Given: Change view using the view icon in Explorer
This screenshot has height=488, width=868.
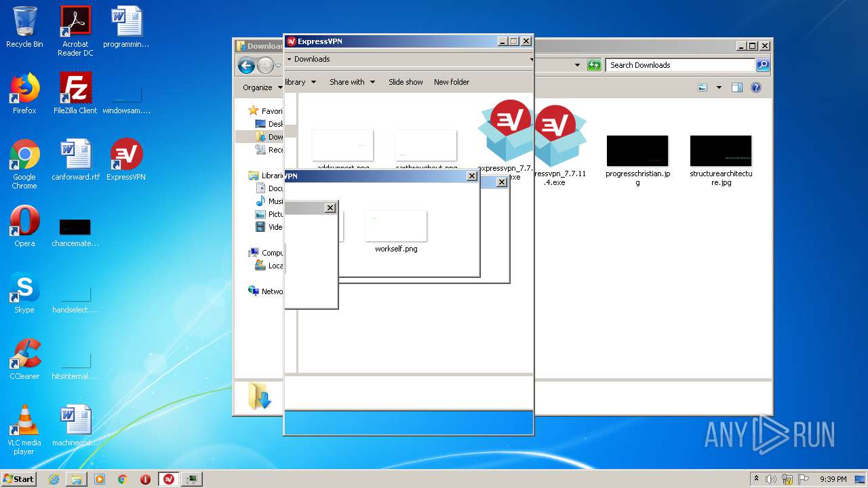Looking at the screenshot, I should pos(703,87).
